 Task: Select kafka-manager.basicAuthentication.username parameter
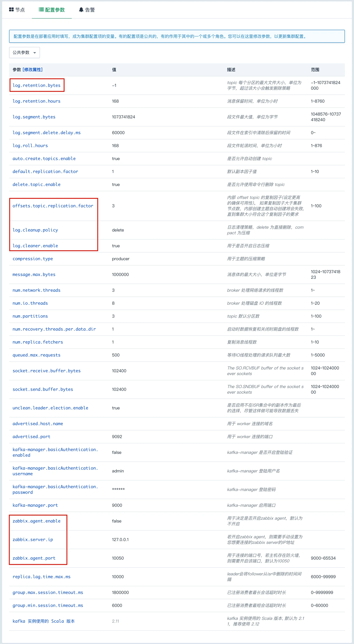(55, 471)
